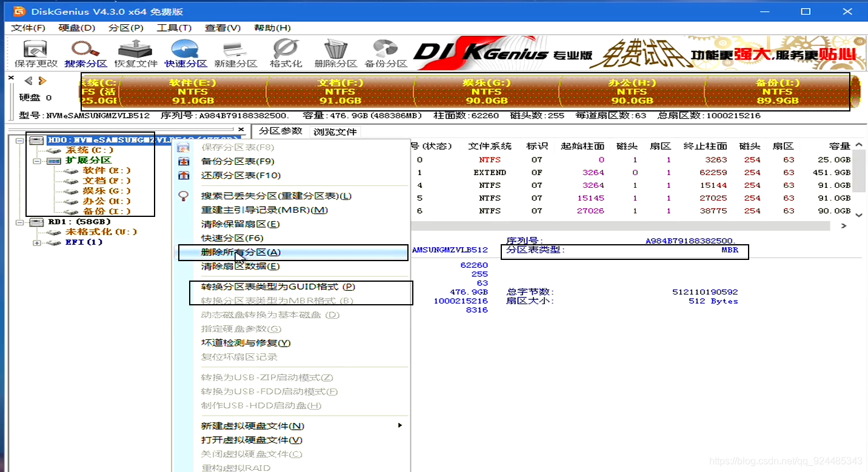Click the Delete Partition (删除分区) trash icon
Viewport: 868px width, 472px height.
tap(335, 54)
